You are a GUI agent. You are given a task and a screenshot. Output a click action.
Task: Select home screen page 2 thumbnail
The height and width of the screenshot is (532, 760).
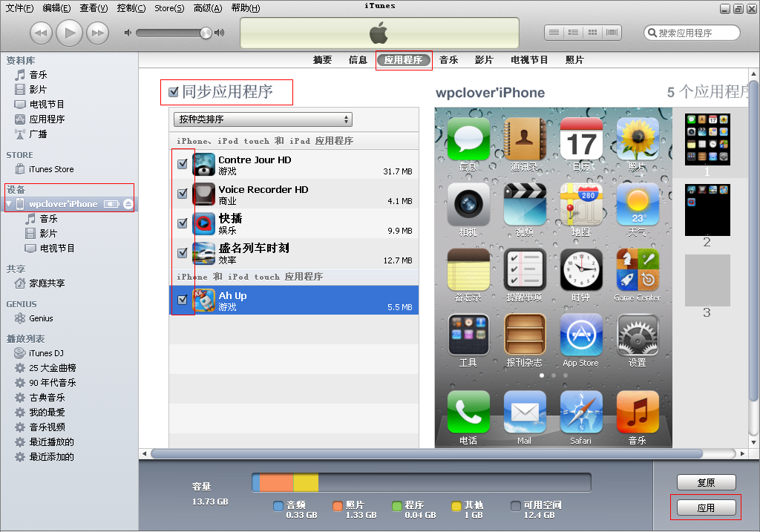tap(707, 210)
